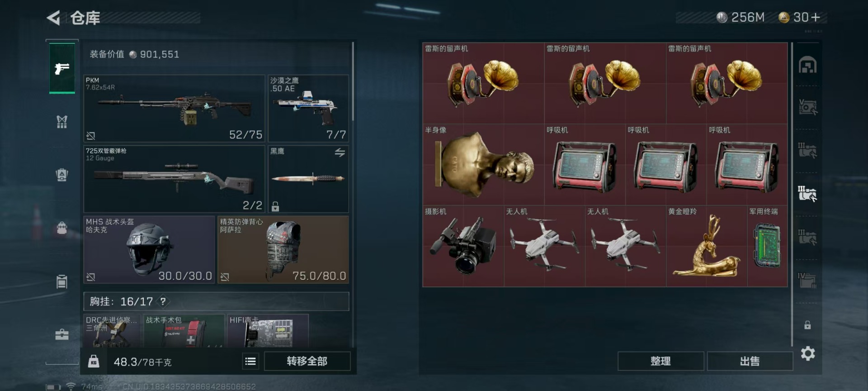The image size is (868, 391).
Task: Select the weapons tab pistol icon
Action: tap(62, 68)
